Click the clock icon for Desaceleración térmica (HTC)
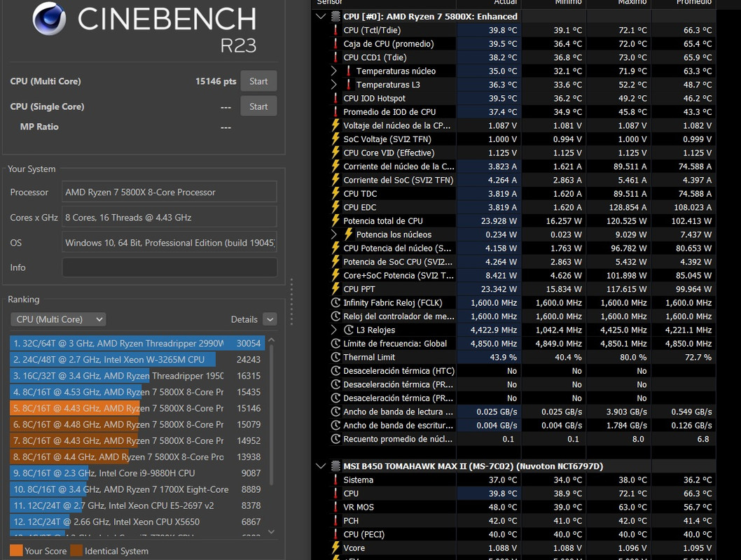Viewport: 741px width, 560px height. (335, 371)
